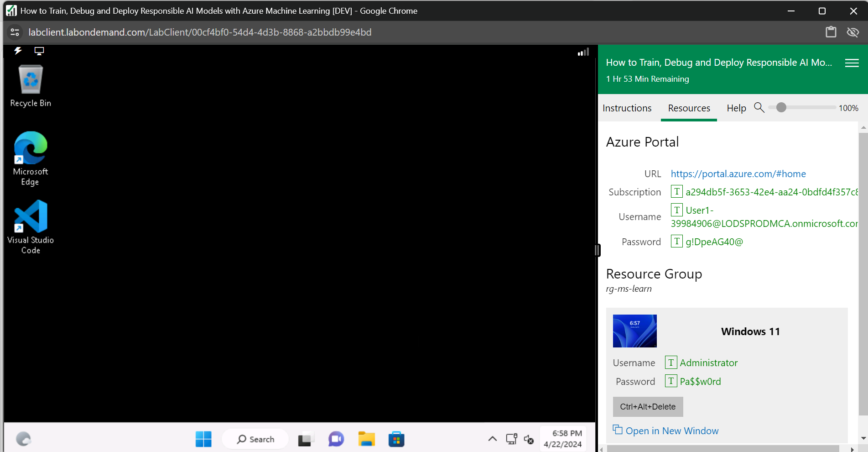Click Open in New Window link

(x=665, y=431)
